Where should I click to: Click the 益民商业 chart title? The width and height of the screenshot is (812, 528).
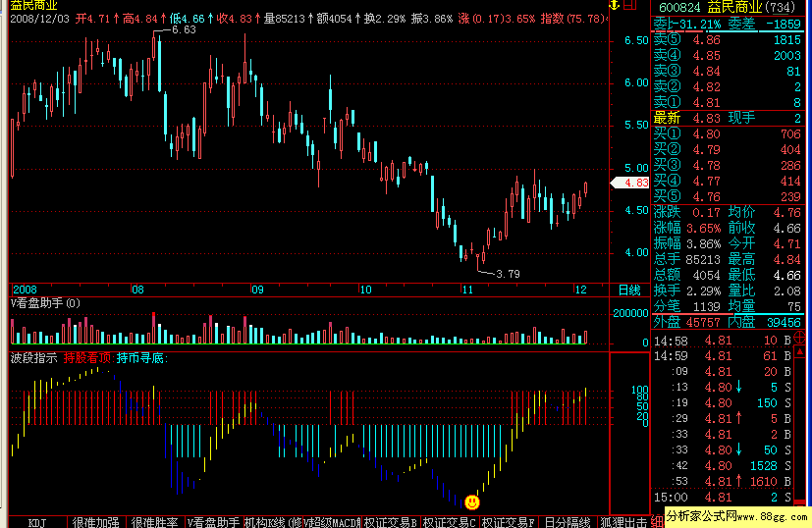tap(33, 5)
